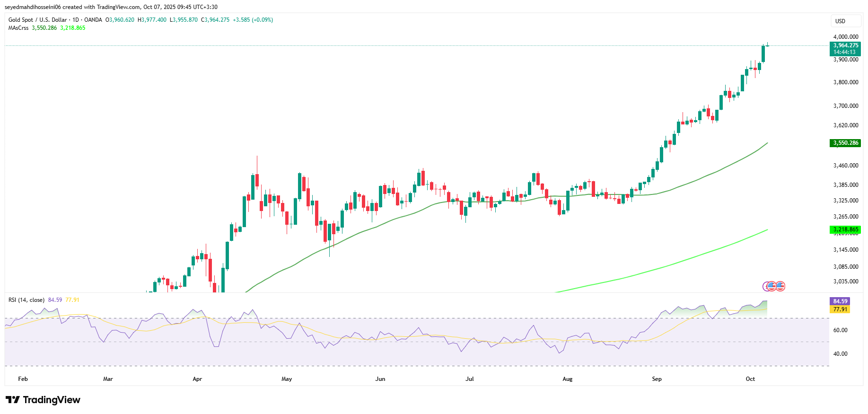Select the MAsCrss indicator label

[18, 28]
